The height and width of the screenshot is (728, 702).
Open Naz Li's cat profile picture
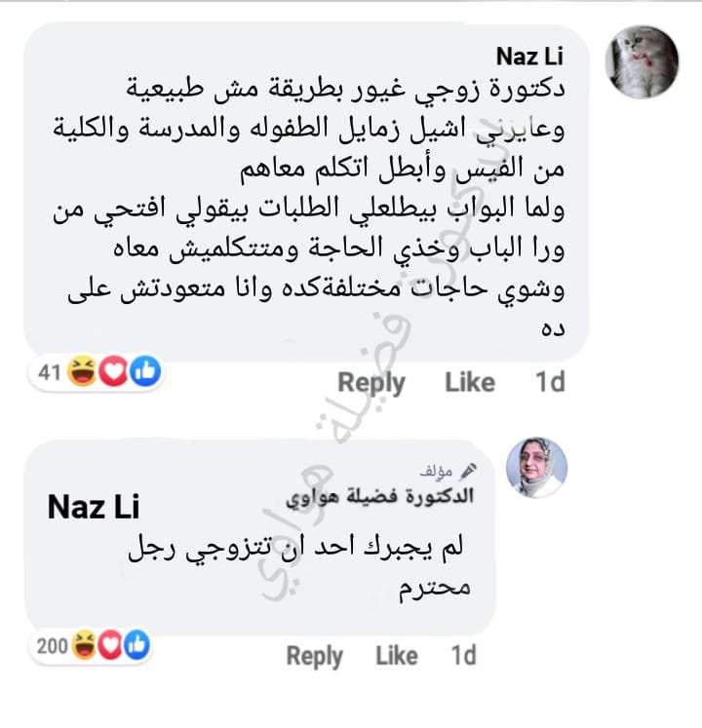[x=642, y=61]
